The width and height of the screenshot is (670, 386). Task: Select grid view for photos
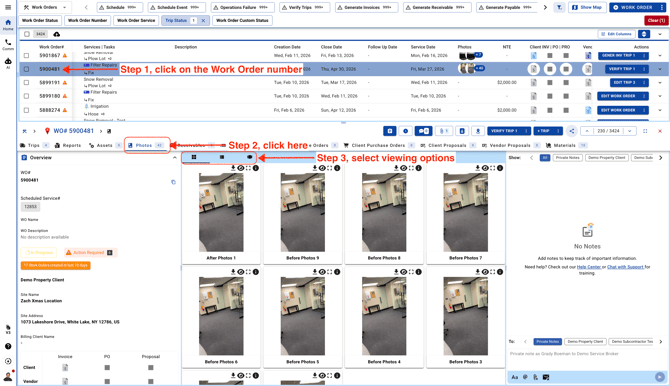pyautogui.click(x=194, y=157)
